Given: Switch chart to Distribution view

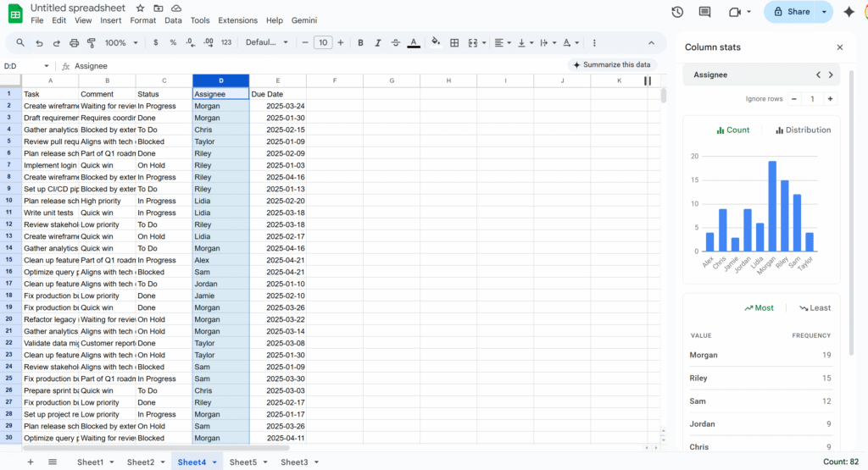Looking at the screenshot, I should coord(803,130).
